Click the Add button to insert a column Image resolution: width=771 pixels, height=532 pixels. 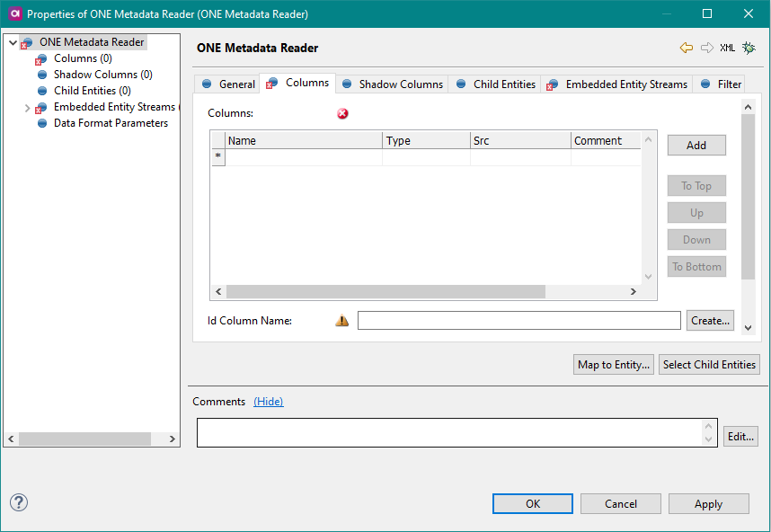(x=696, y=145)
